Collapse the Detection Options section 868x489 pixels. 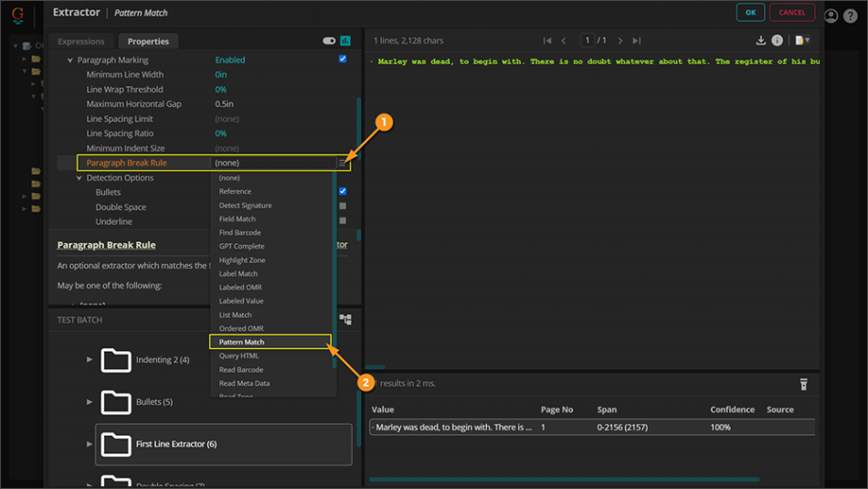79,178
